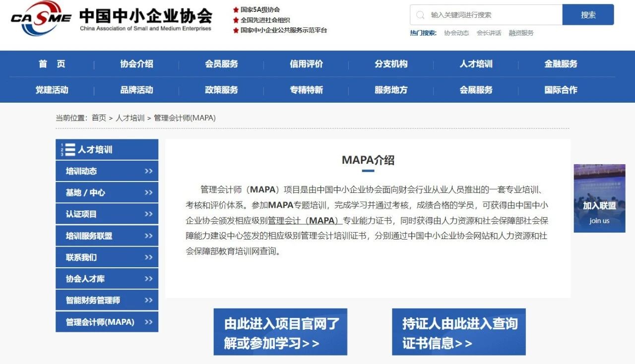Click the 加入联盟 join us thumbnail

click(599, 198)
